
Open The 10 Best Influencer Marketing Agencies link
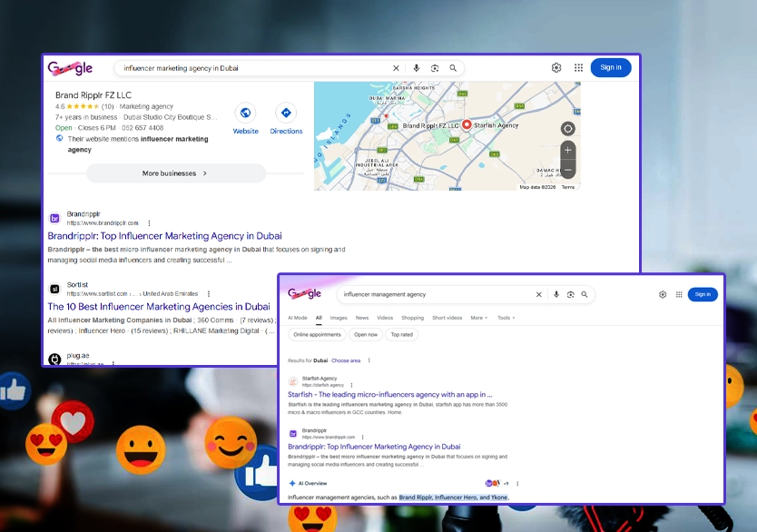click(159, 307)
